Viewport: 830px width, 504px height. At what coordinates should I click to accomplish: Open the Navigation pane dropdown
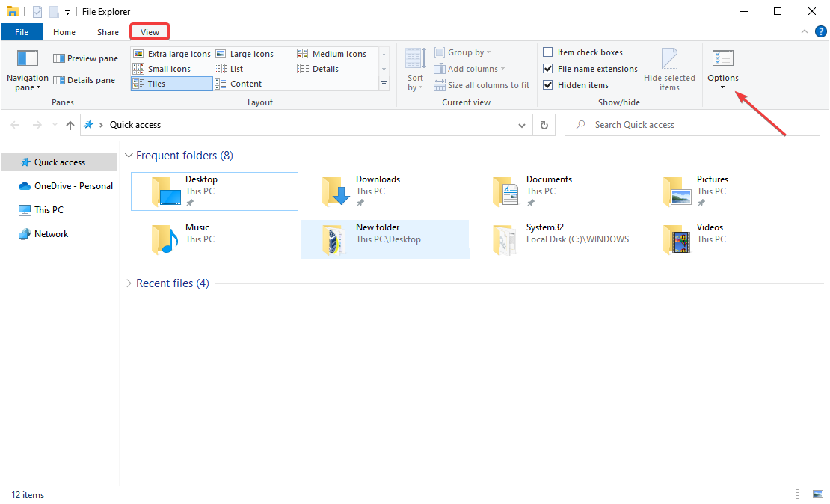[28, 70]
